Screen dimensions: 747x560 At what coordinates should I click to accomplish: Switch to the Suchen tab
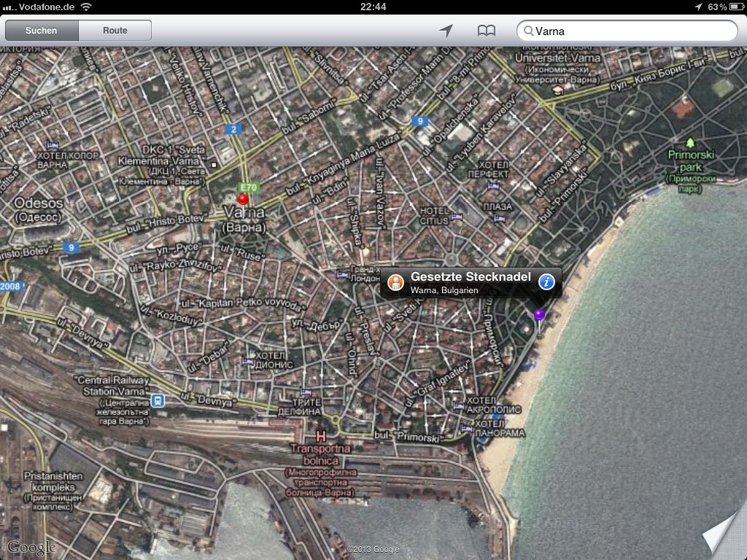click(x=42, y=31)
